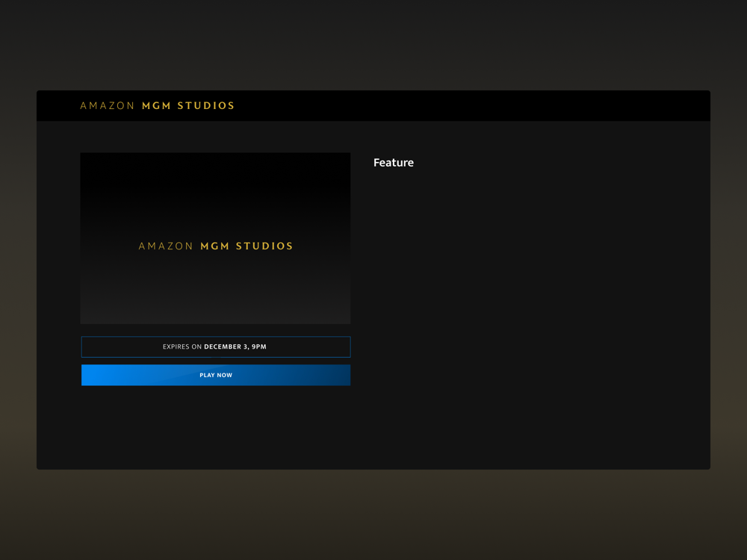The image size is (747, 560).
Task: Click the Expires on December 3 notice
Action: point(216,346)
